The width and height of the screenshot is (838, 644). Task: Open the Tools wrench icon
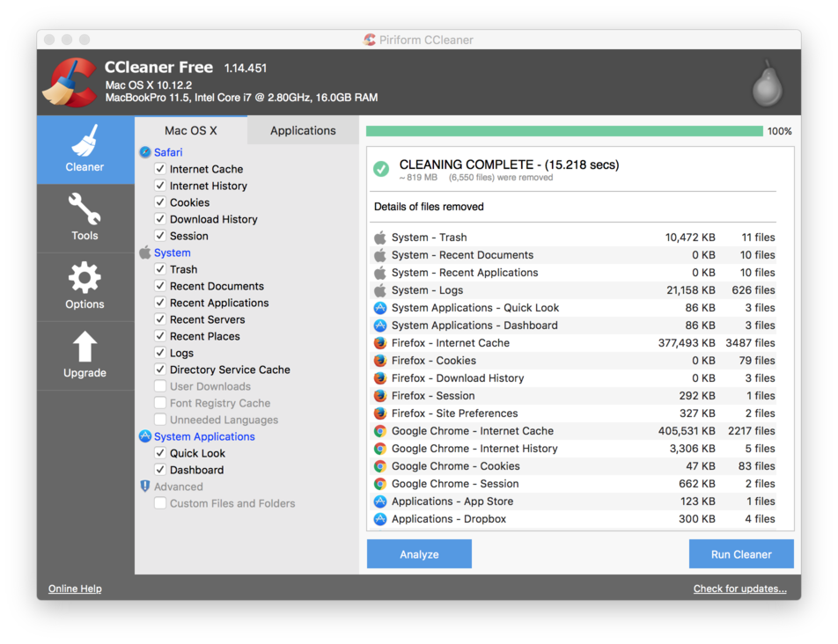[85, 209]
